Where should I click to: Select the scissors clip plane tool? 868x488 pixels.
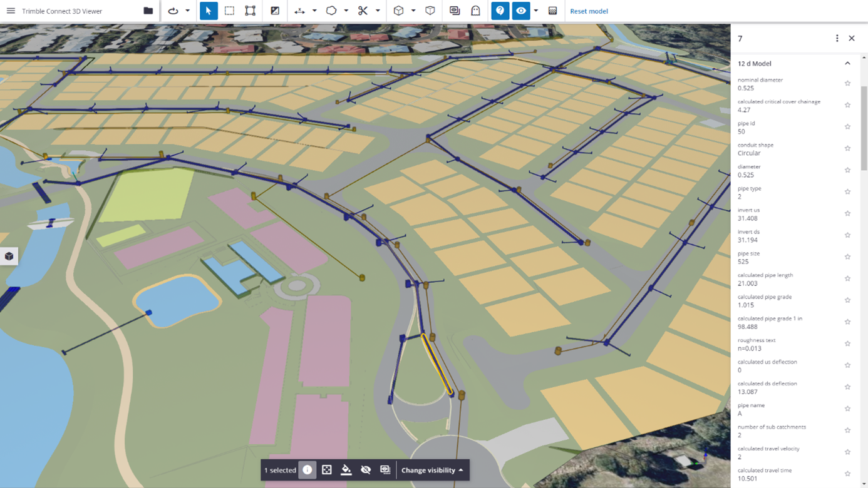click(x=363, y=11)
